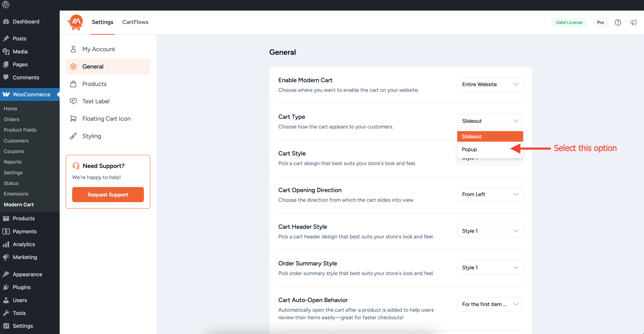Open WooCommerce Reports link
The height and width of the screenshot is (334, 644).
tap(13, 162)
